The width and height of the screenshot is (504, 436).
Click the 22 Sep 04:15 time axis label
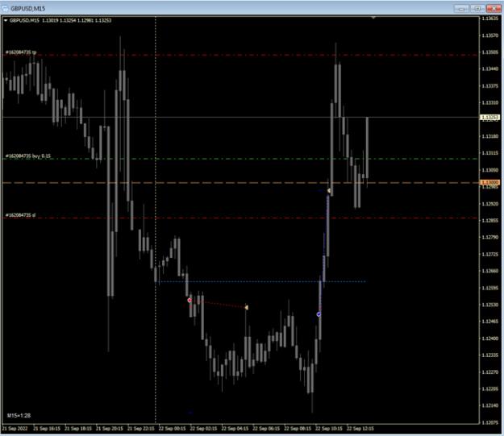pos(235,428)
